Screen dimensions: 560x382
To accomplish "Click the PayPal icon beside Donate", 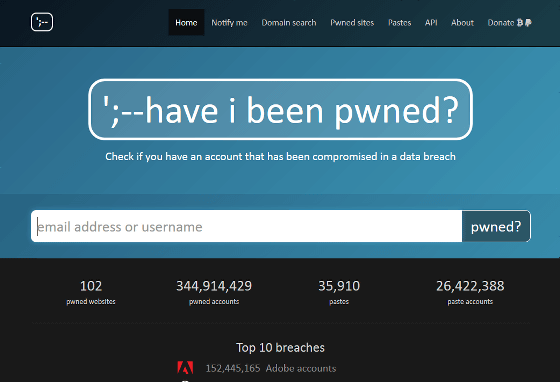I will tap(528, 22).
